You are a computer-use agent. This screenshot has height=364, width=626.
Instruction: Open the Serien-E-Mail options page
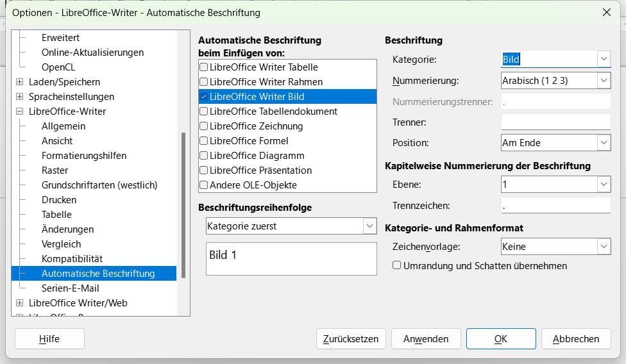click(x=71, y=288)
